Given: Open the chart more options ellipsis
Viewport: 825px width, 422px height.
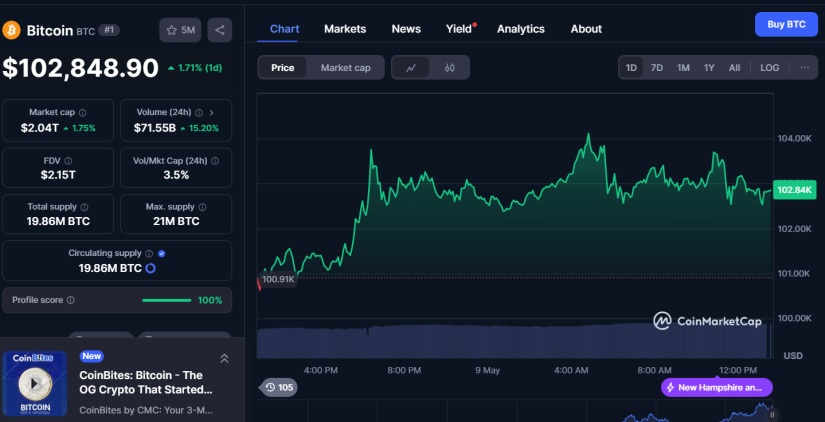Looking at the screenshot, I should [804, 67].
